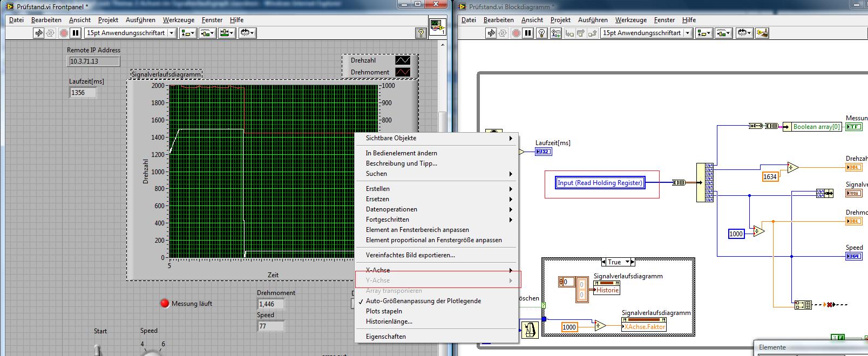The image size is (868, 356).
Task: Choose Historienlänge from the context menu
Action: tap(389, 321)
